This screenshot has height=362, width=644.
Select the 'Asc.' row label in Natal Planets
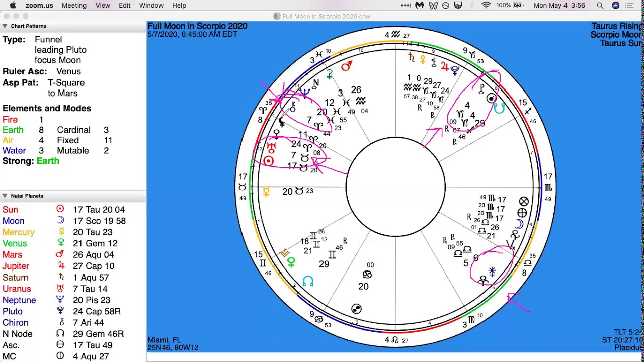pos(11,345)
